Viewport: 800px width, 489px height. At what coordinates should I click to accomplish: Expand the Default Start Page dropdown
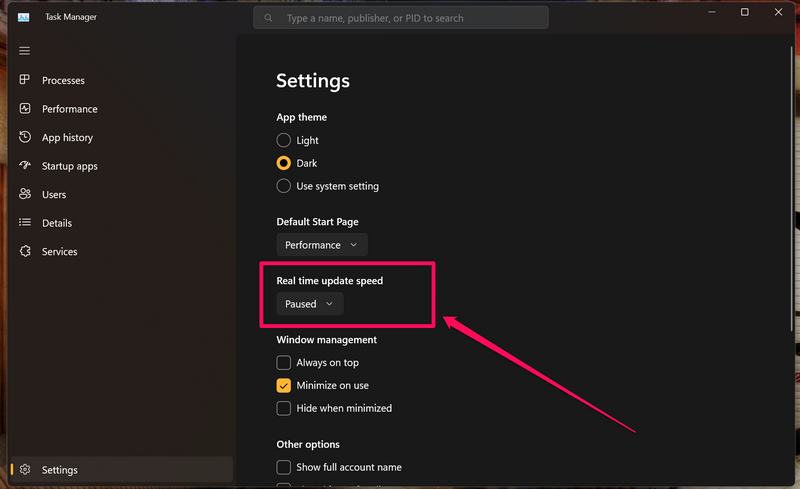322,245
